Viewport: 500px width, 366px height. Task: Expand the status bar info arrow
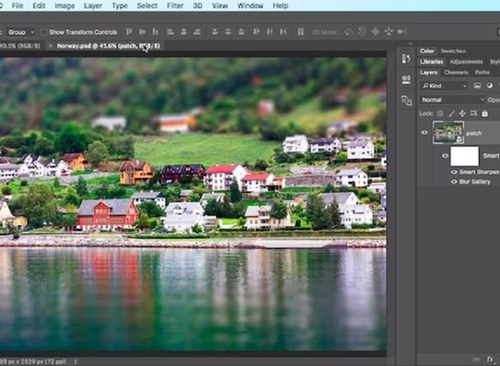pyautogui.click(x=75, y=361)
